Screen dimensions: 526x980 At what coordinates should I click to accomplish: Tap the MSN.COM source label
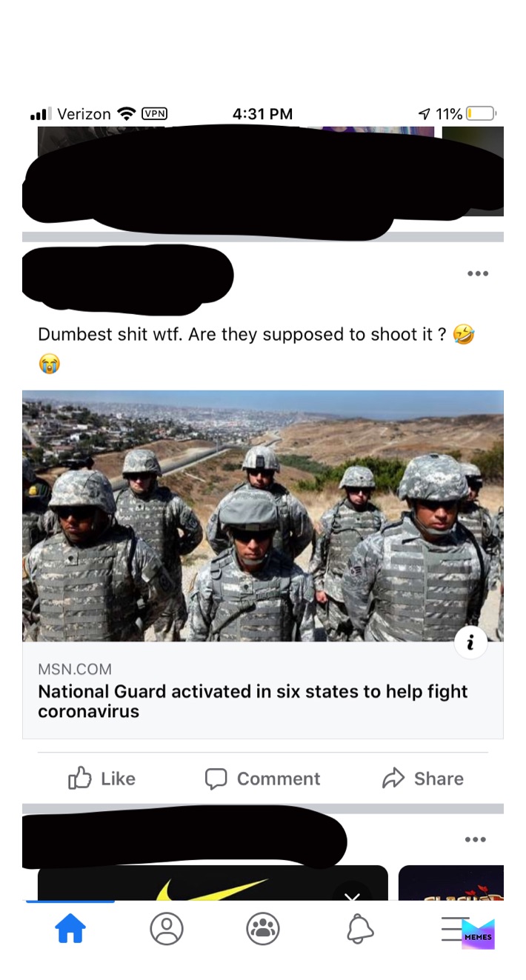75,669
